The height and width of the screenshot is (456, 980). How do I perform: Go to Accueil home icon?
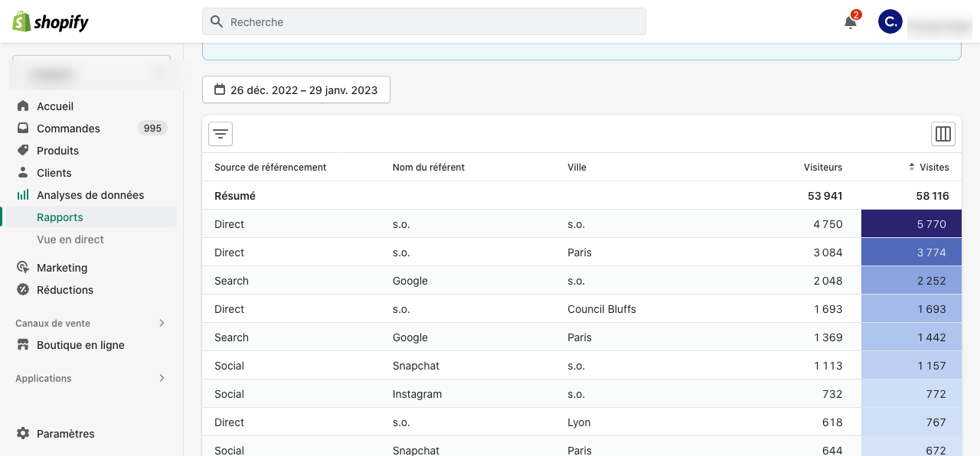(x=23, y=106)
